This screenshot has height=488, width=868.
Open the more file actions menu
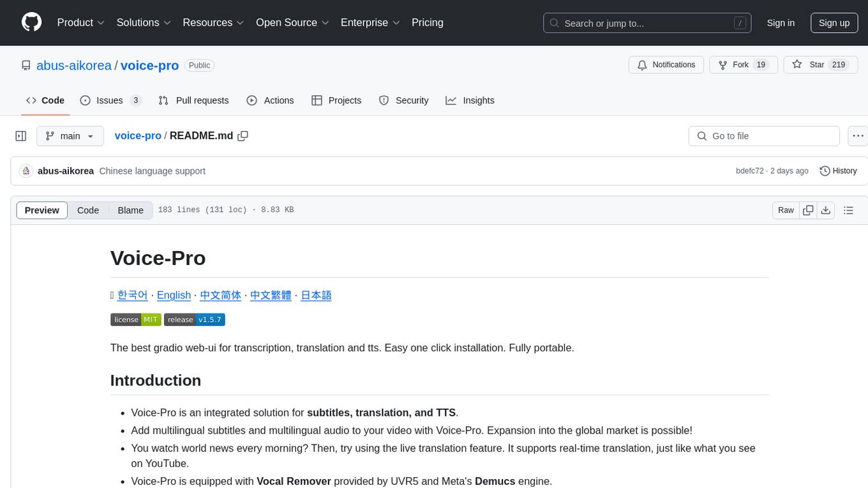pos(858,136)
